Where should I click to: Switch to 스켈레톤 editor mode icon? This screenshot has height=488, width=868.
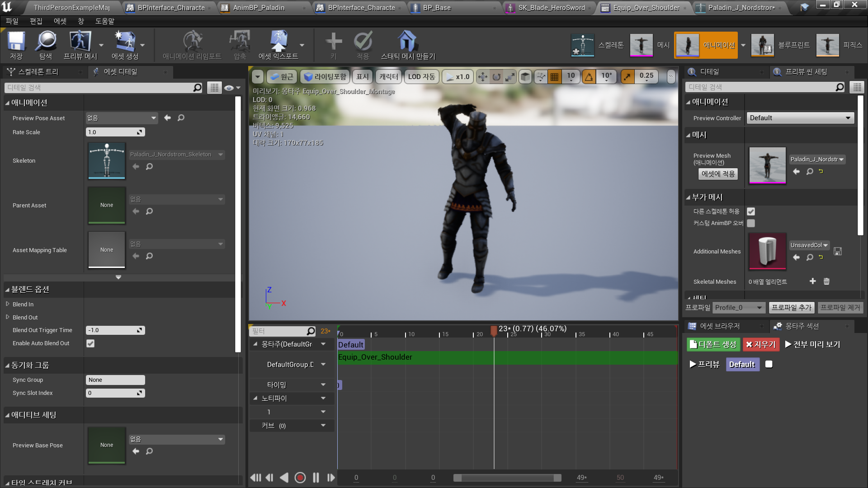pos(582,45)
